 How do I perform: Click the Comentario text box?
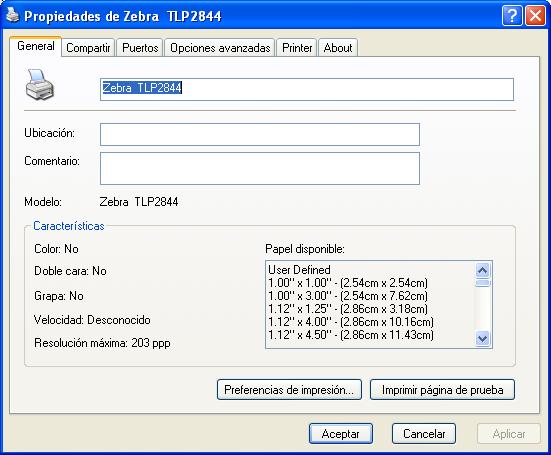click(x=260, y=168)
